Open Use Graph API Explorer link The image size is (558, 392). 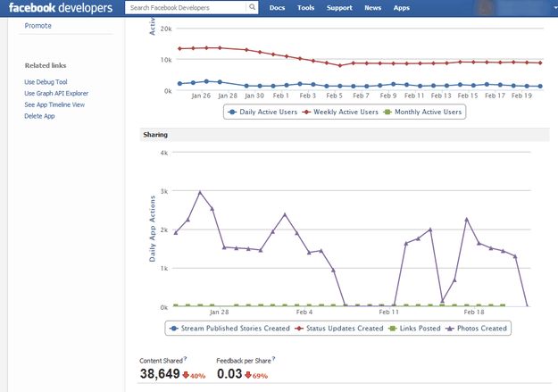tap(56, 93)
